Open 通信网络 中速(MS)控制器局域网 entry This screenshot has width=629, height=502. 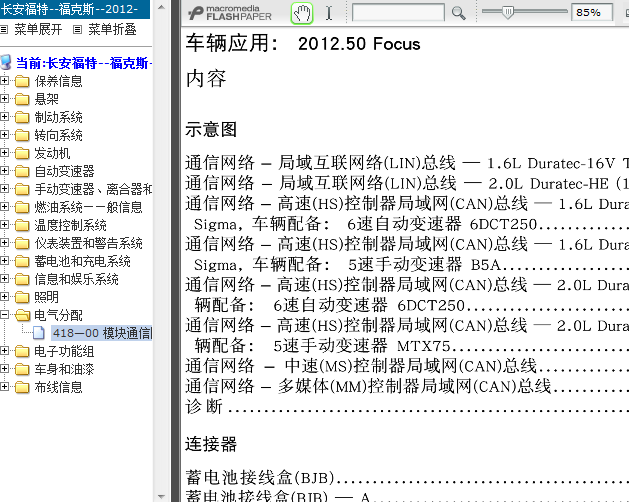pos(407,366)
